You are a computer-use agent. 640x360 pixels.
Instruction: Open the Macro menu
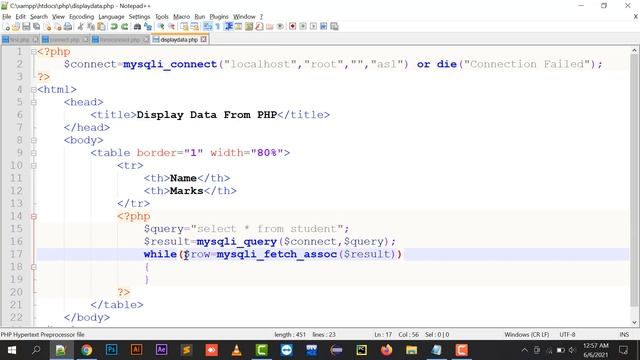pyautogui.click(x=181, y=17)
